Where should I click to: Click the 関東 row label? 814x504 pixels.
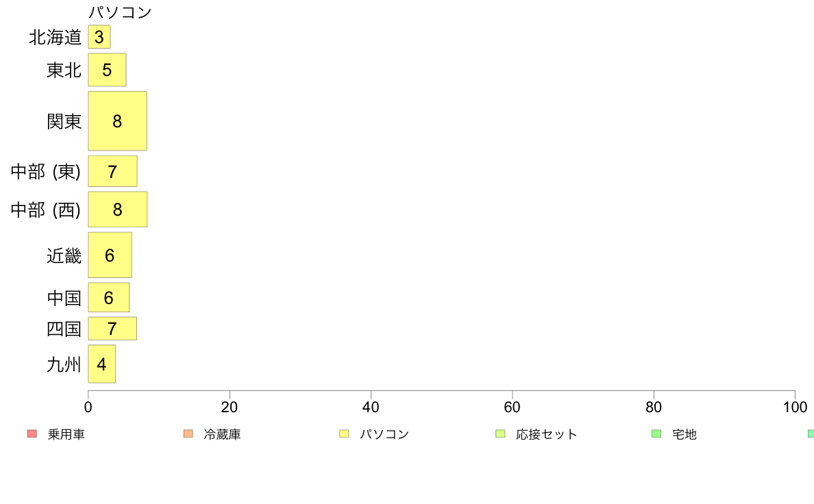[64, 121]
